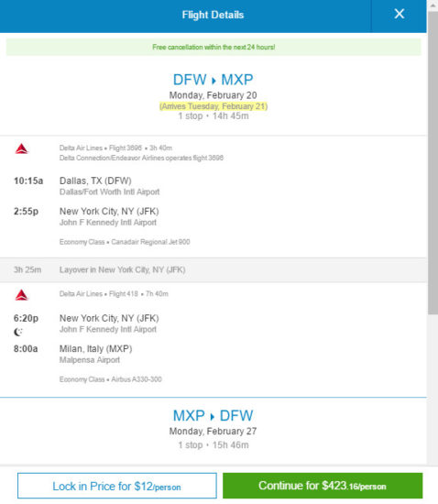Click the Monday, February 27 return date
Image resolution: width=438 pixels, height=504 pixels.
[214, 431]
